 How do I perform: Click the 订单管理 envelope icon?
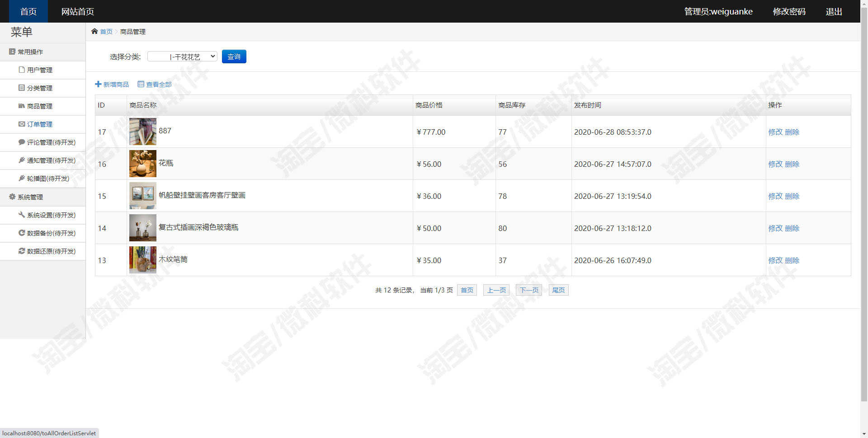coord(21,124)
